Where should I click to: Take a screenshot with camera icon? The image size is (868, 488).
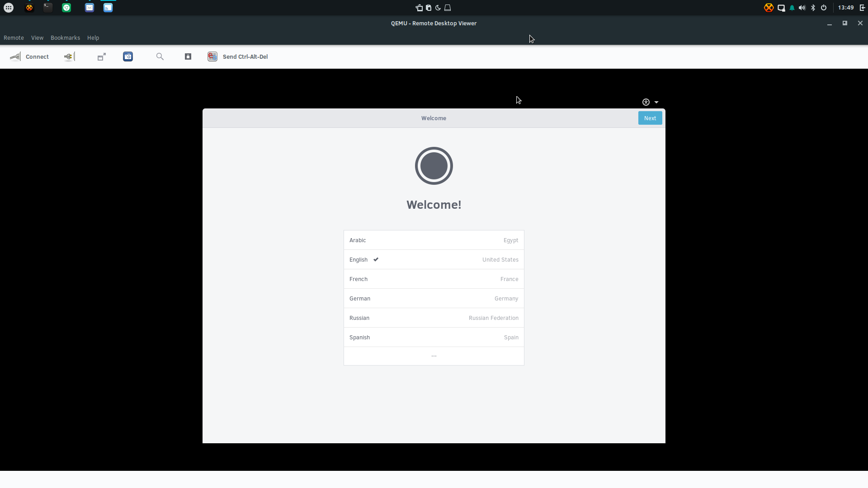point(128,56)
